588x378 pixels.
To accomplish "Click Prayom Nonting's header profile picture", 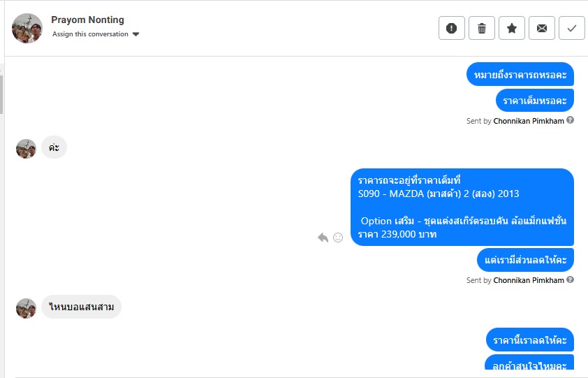I will coord(27,28).
